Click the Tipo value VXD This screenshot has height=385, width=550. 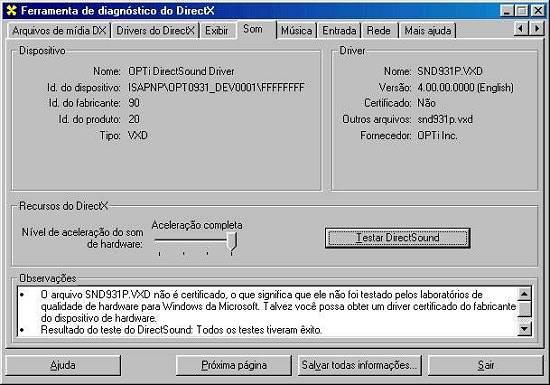[x=138, y=135]
